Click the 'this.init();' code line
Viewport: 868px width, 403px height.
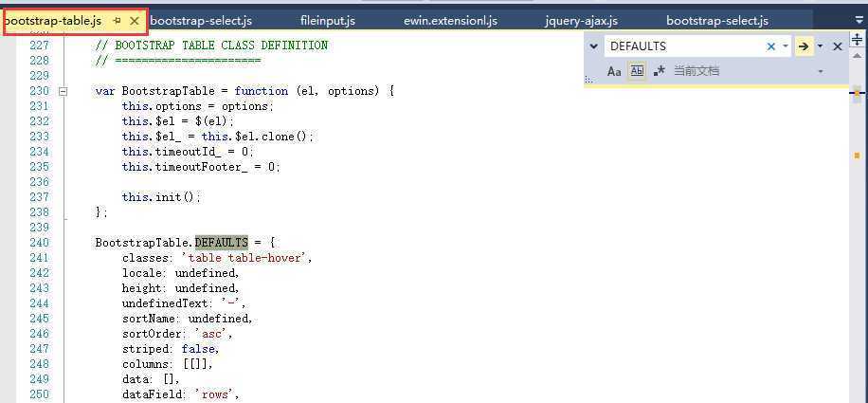[x=161, y=197]
